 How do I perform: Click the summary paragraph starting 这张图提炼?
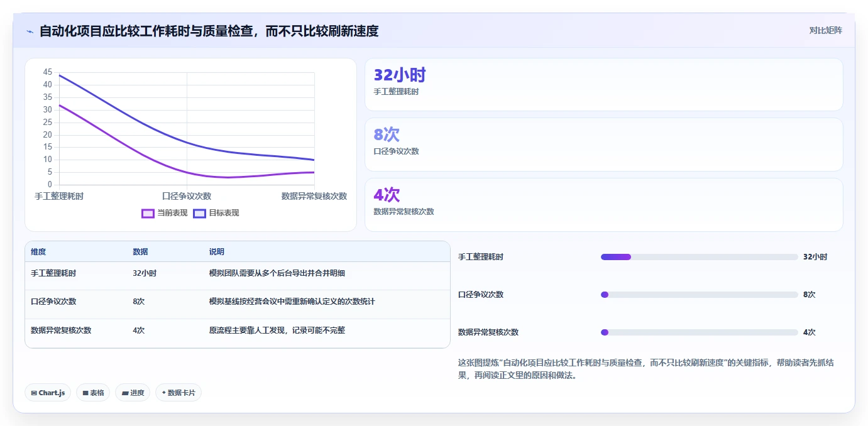click(x=646, y=369)
